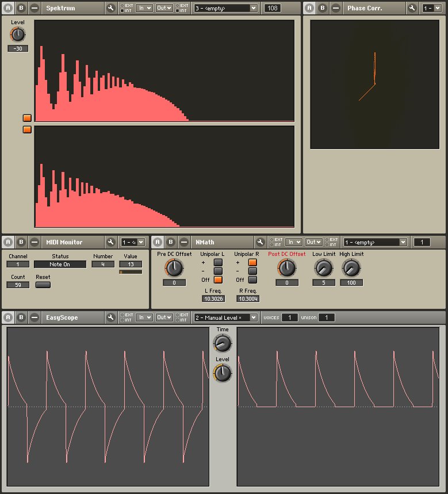448x494 pixels.
Task: Click Spektrum Level knob
Action: [x=18, y=35]
